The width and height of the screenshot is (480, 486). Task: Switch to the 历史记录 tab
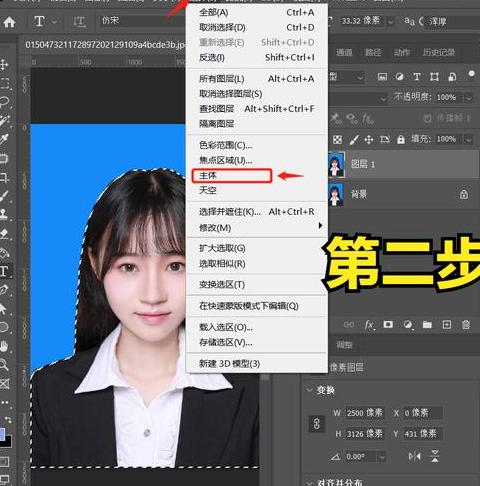point(439,52)
